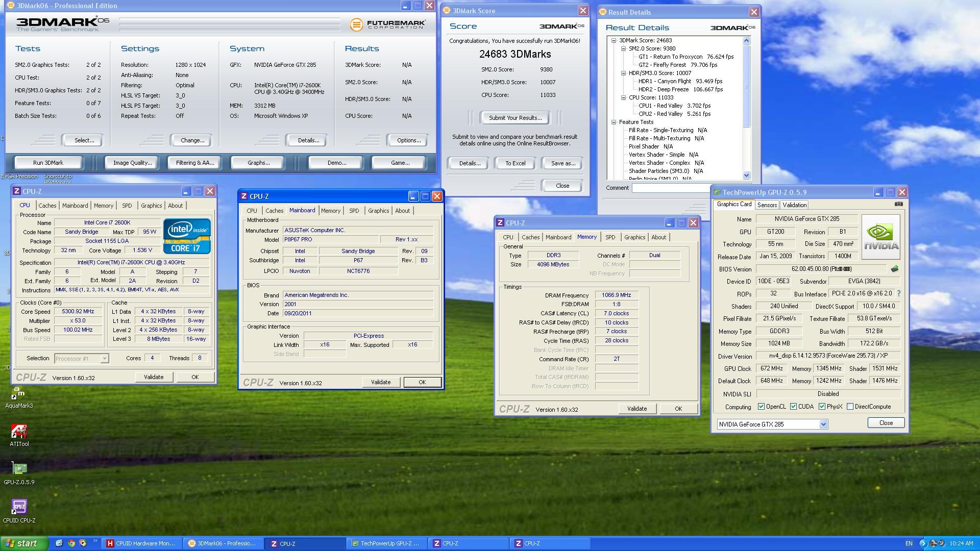The image size is (980, 551).
Task: Click first quick launch icon beside Start
Action: coord(59,543)
